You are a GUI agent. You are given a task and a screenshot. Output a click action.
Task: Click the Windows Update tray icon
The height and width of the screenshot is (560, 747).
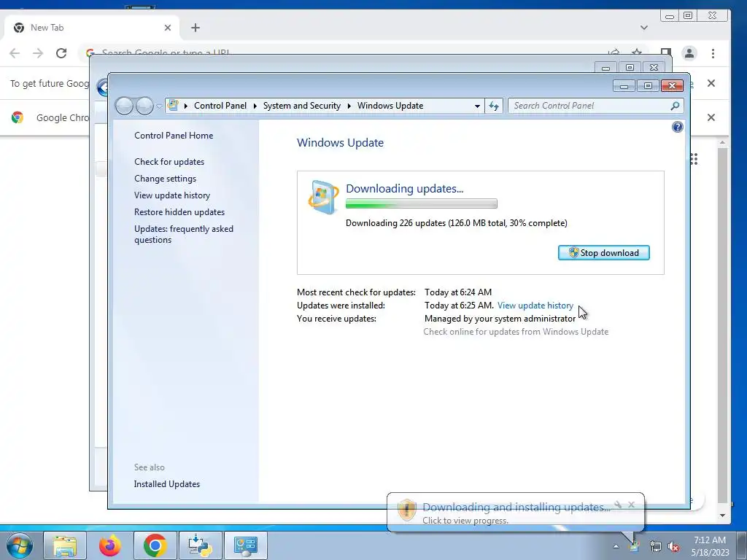[634, 547]
